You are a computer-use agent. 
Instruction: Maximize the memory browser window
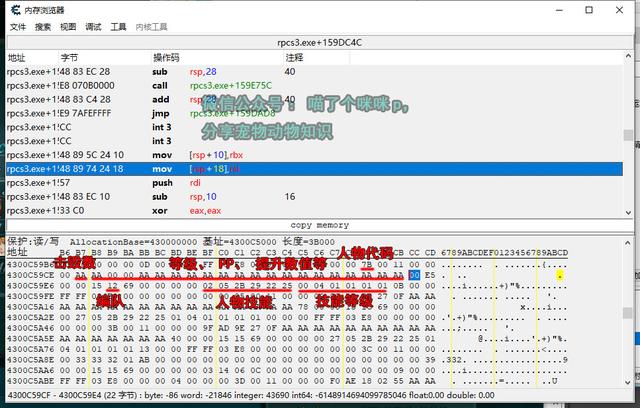tap(589, 10)
